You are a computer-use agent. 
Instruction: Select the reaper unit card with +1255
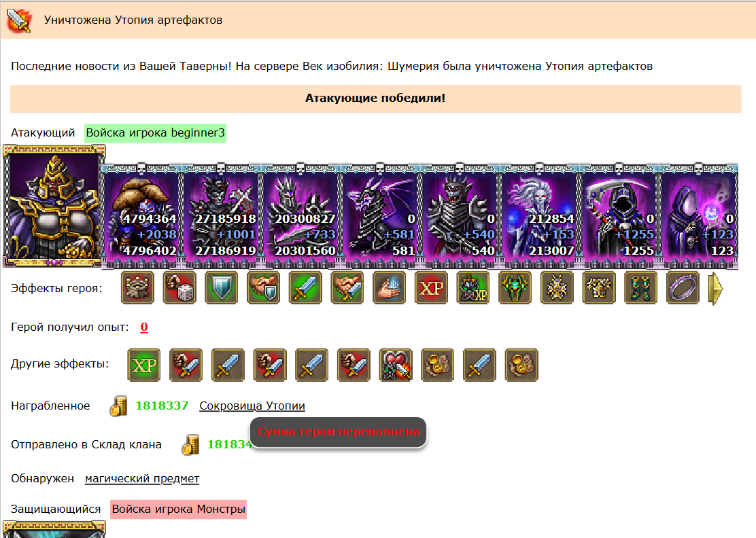point(619,215)
